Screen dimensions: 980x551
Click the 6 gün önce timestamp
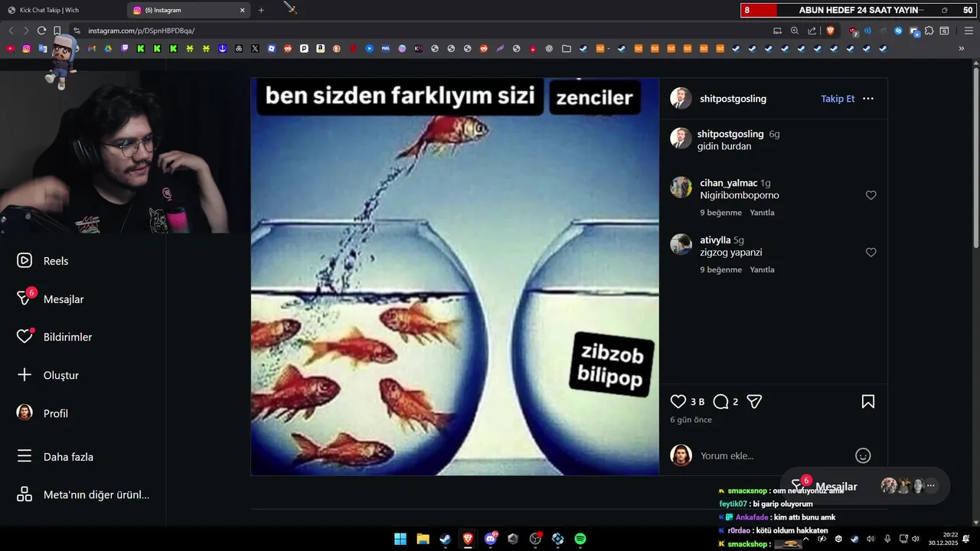pyautogui.click(x=691, y=420)
